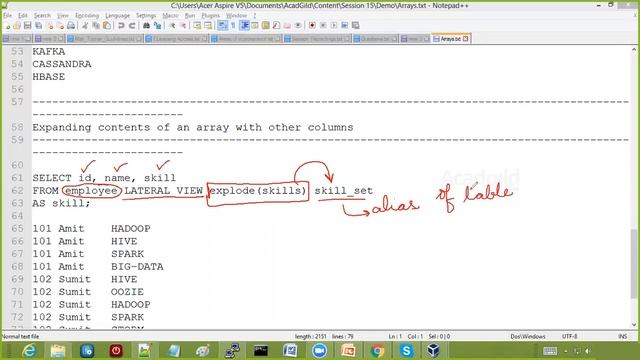Image resolution: width=640 pixels, height=360 pixels.
Task: Toggle synchronized horizontal scrolling
Action: (x=208, y=26)
